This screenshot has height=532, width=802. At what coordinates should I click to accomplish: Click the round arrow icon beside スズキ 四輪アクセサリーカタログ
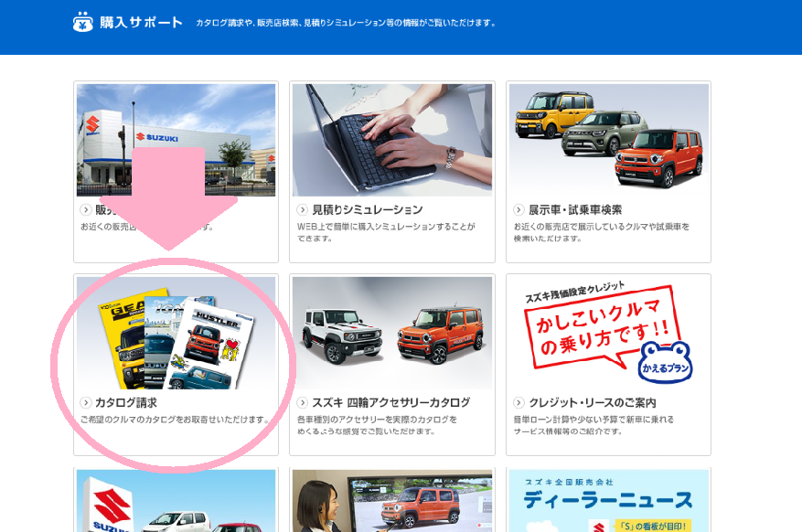[303, 403]
